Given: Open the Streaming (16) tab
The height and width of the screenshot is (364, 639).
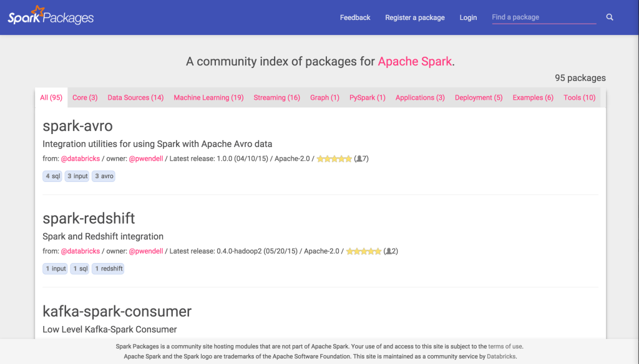Looking at the screenshot, I should click(x=276, y=98).
